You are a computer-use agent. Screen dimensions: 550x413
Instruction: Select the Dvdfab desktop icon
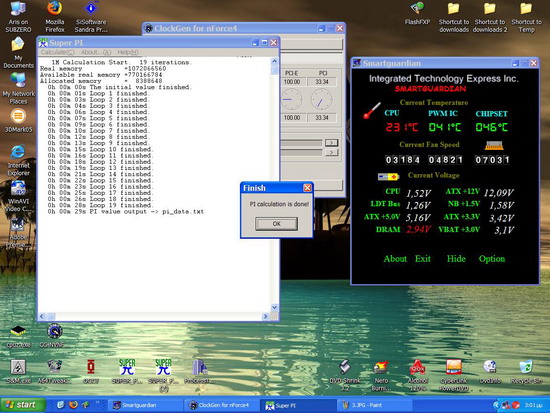point(490,371)
